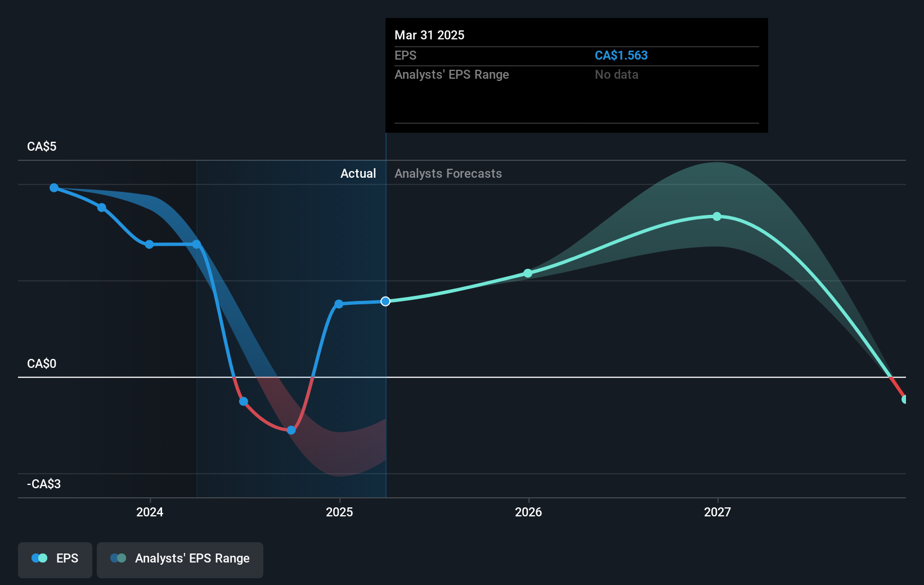924x585 pixels.
Task: Select the Analysts Forecasts section label
Action: pyautogui.click(x=447, y=173)
